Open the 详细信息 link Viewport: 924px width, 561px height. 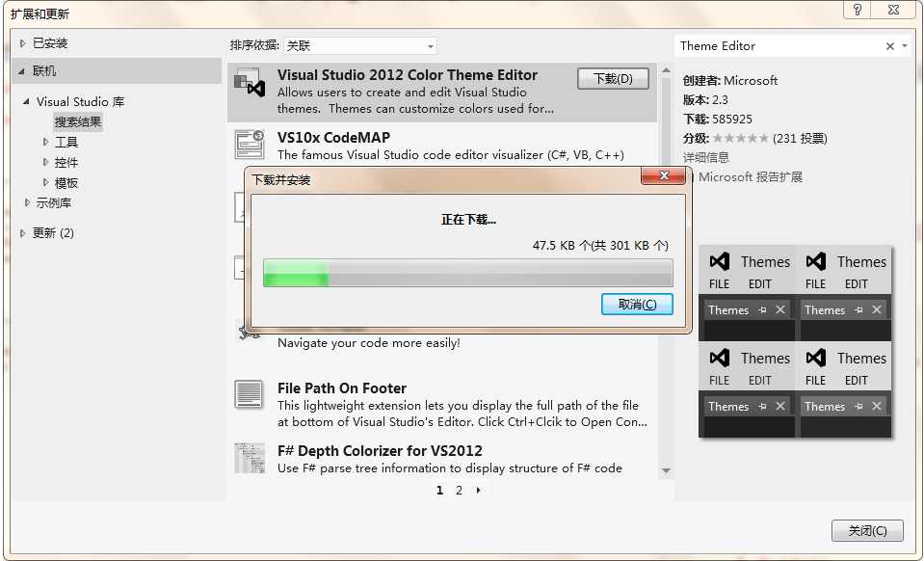(x=706, y=157)
